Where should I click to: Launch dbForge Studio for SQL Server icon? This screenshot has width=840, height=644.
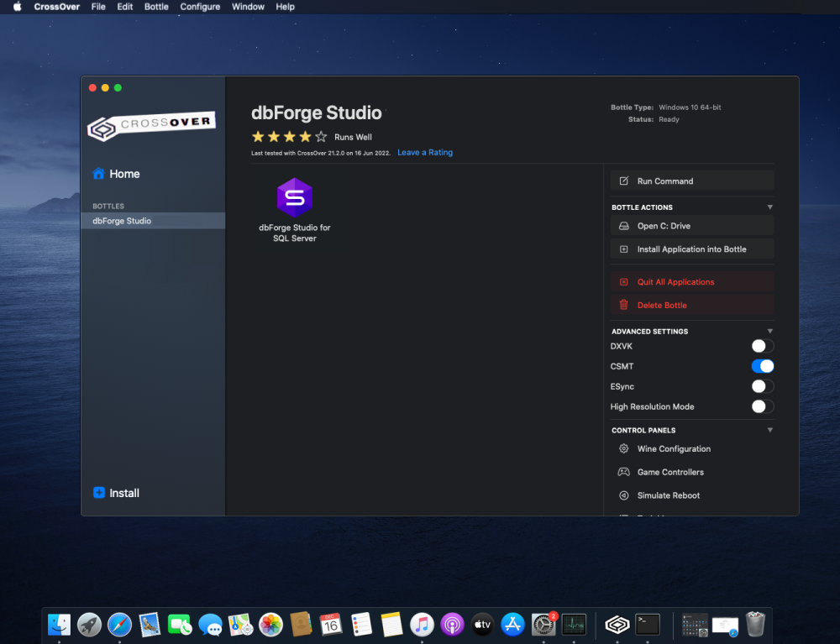click(x=295, y=197)
